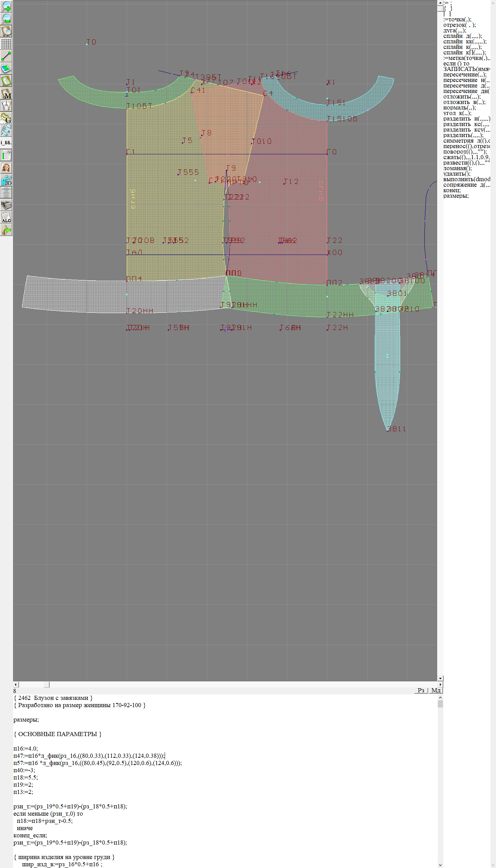The image size is (496, 868).
Task: Click the horizontal scrollbar thumb below canvas
Action: [x=47, y=684]
